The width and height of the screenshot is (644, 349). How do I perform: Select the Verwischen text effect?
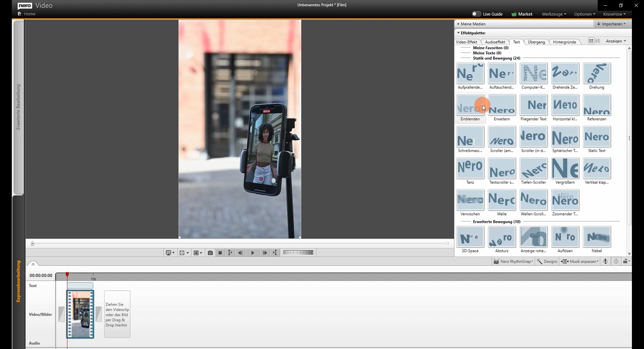[x=470, y=200]
